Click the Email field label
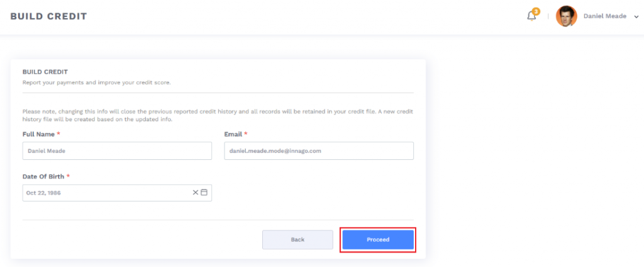Screen dimensions: 644x267 coord(233,134)
